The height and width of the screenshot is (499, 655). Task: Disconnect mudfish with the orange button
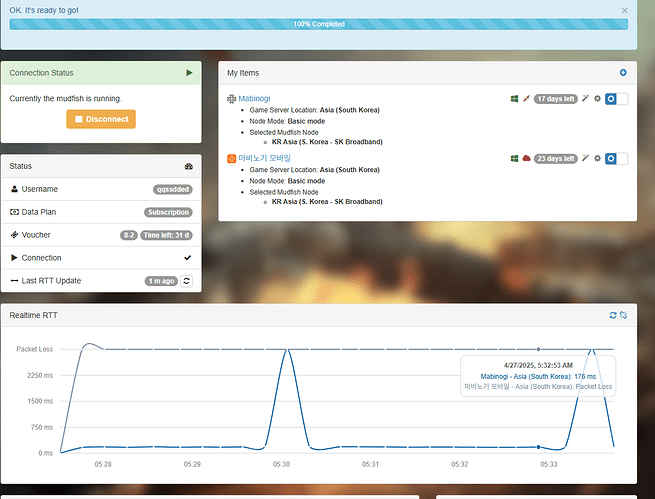click(101, 119)
